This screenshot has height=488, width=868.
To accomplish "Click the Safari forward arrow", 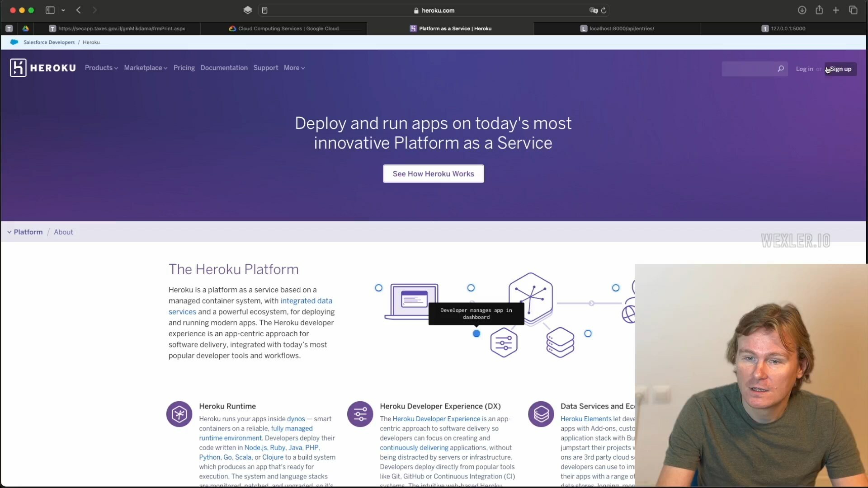I will pyautogui.click(x=94, y=10).
